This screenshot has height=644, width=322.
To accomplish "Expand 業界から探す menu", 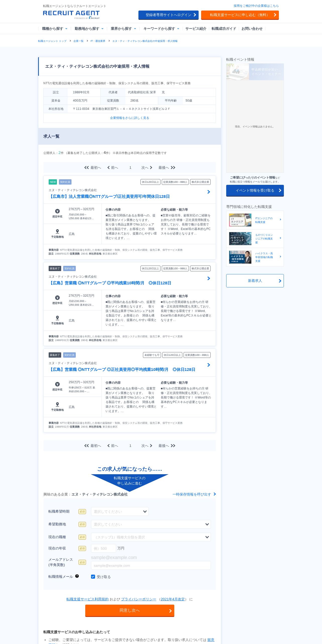I will pos(123,29).
